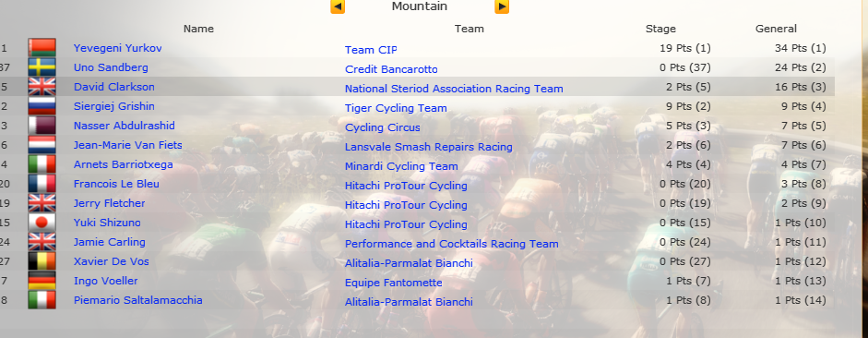
Task: Sort by the Stage points column header
Action: [x=660, y=29]
